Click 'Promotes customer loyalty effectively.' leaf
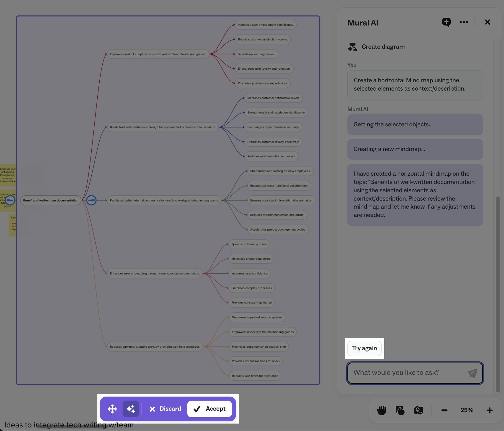 point(273,142)
